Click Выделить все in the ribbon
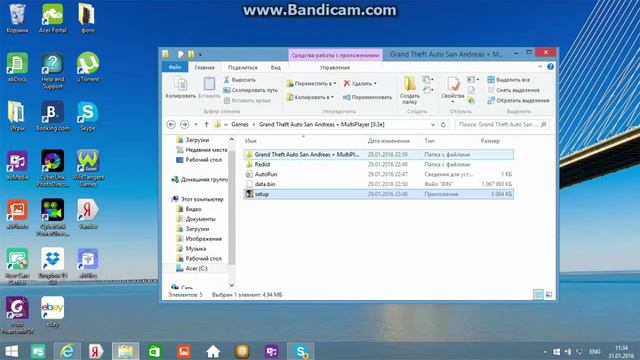Image resolution: width=640 pixels, height=360 pixels. click(509, 80)
